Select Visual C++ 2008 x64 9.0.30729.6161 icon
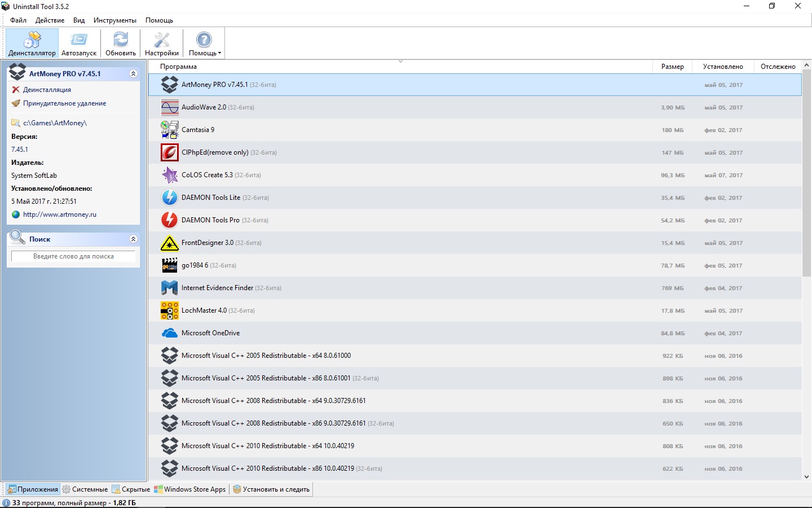 [170, 401]
